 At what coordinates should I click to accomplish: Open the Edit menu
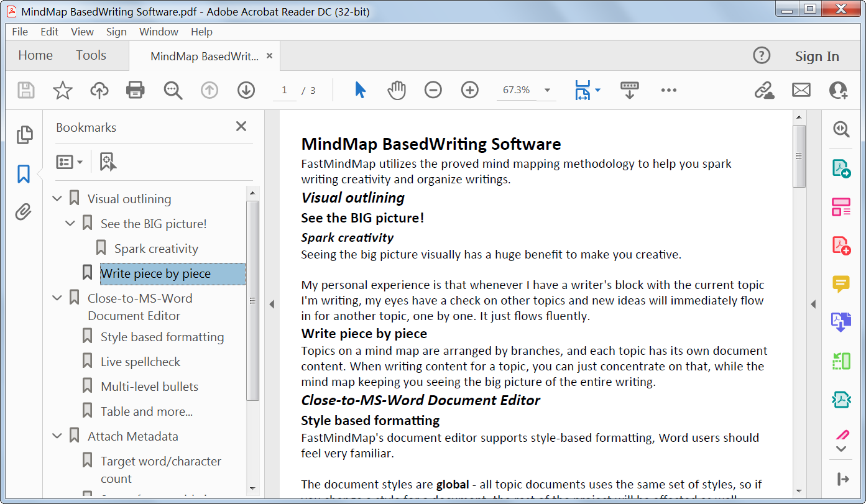(x=49, y=32)
